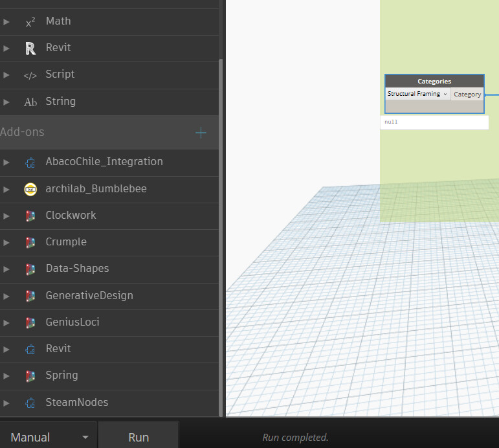Click the null preview bubble
Viewport: 499px width, 448px height.
click(434, 122)
